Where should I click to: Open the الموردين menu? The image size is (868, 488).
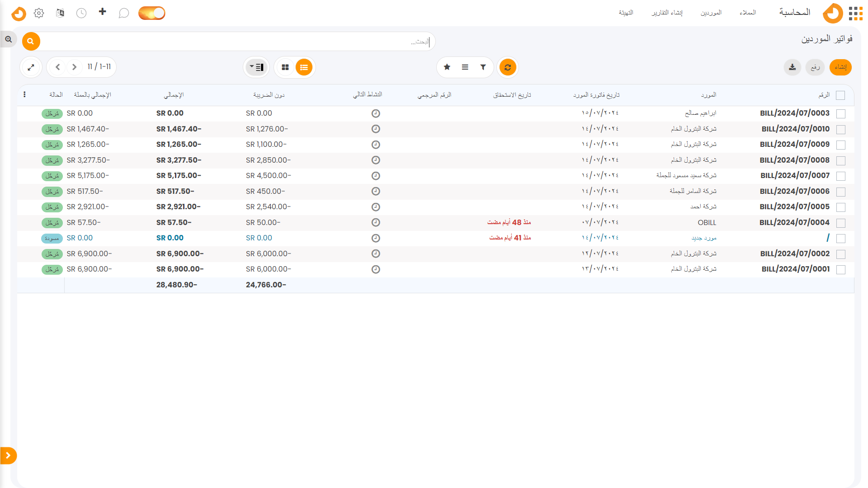pos(711,13)
